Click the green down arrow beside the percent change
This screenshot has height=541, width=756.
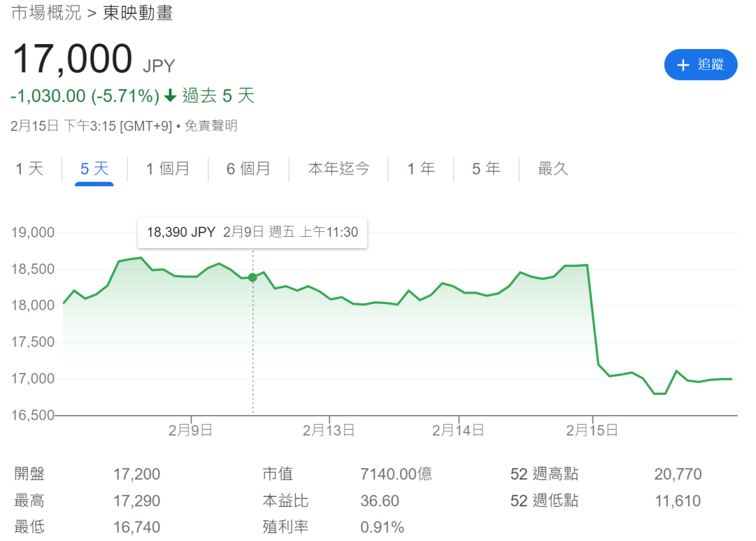[x=169, y=96]
